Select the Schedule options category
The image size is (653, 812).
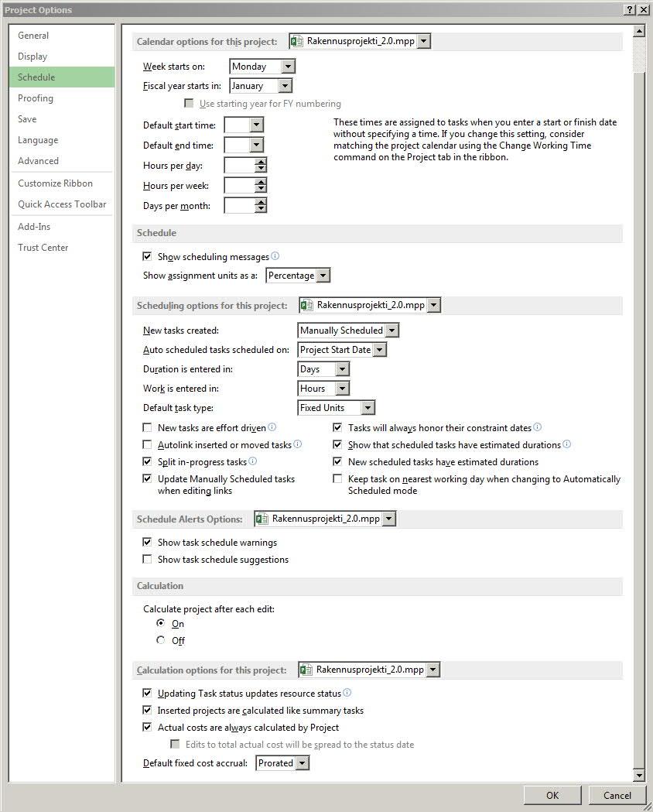pos(62,77)
